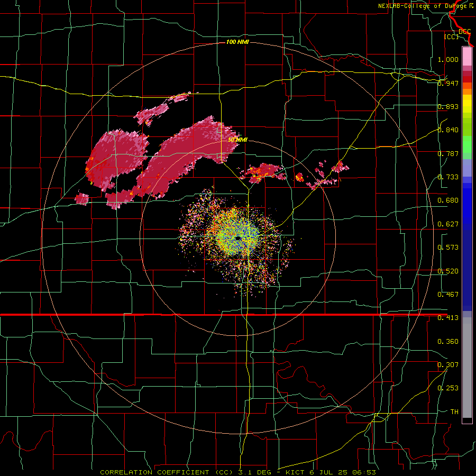Click the 0.627 legend value
476x476 pixels.
[448, 224]
